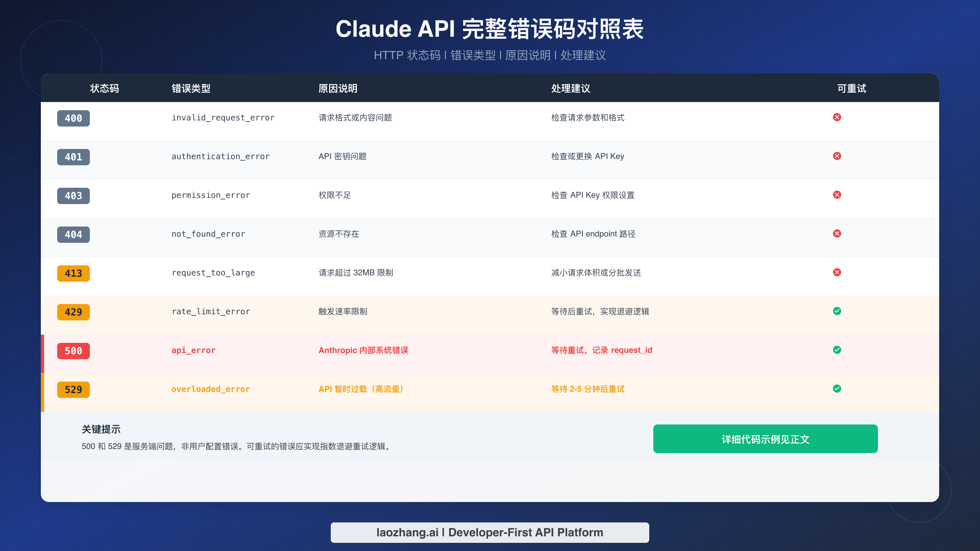Select the api_error error type text
Screen dimensions: 980x551
tap(194, 350)
